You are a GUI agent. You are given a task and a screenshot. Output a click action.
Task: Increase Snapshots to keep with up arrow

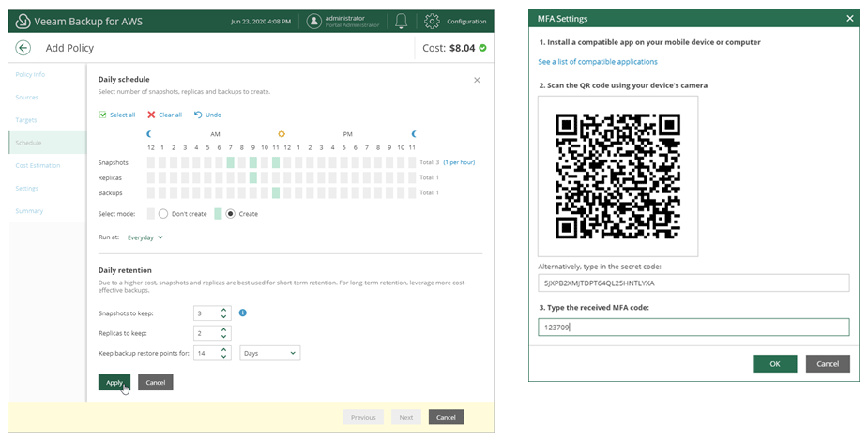(x=223, y=310)
